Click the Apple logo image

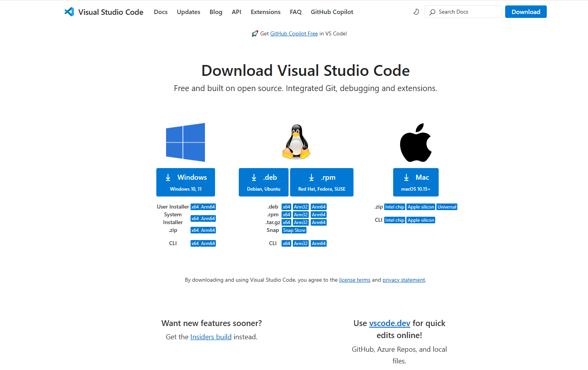point(416,142)
